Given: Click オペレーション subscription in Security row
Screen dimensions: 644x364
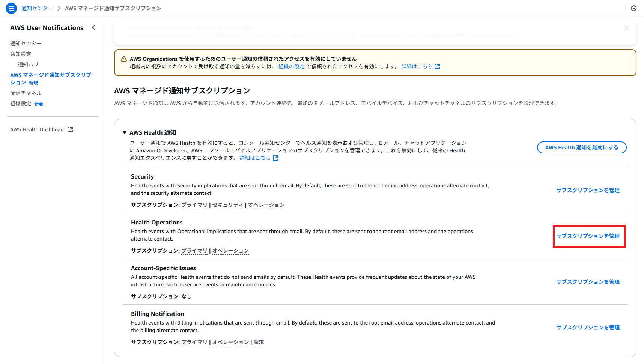Looking at the screenshot, I should (266, 205).
